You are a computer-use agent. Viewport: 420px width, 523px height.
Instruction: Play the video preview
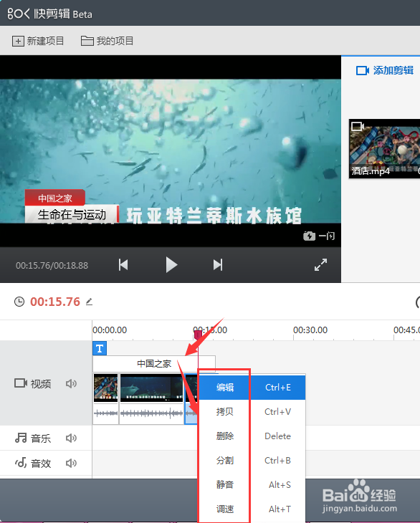coord(171,265)
